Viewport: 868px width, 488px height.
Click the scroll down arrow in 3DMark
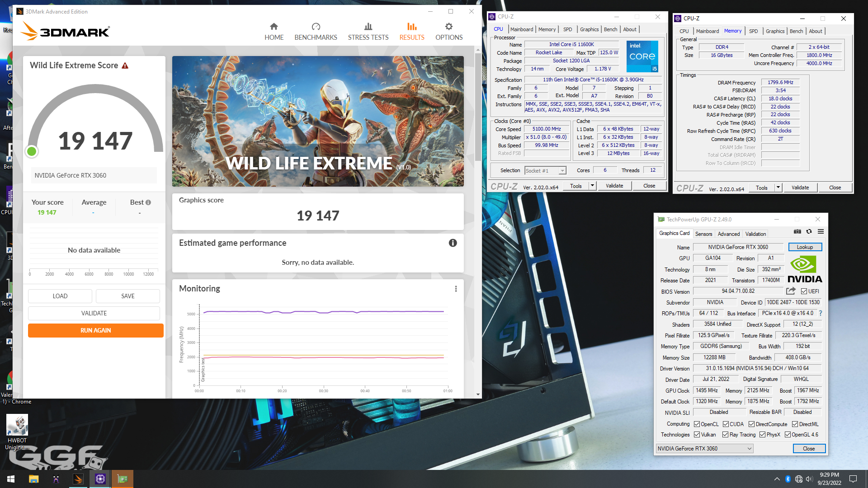coord(478,394)
